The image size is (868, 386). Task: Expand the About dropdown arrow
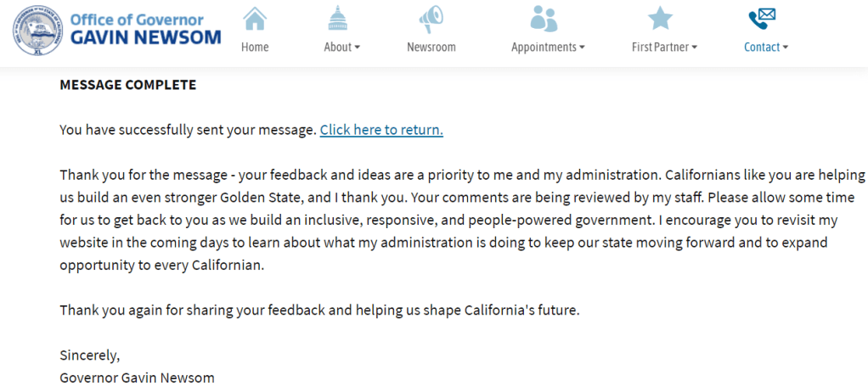[358, 48]
